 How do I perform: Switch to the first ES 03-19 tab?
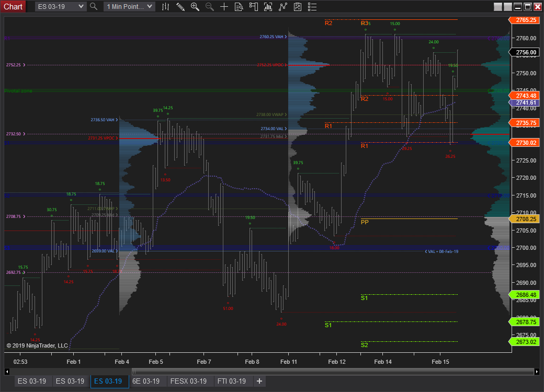(32, 381)
